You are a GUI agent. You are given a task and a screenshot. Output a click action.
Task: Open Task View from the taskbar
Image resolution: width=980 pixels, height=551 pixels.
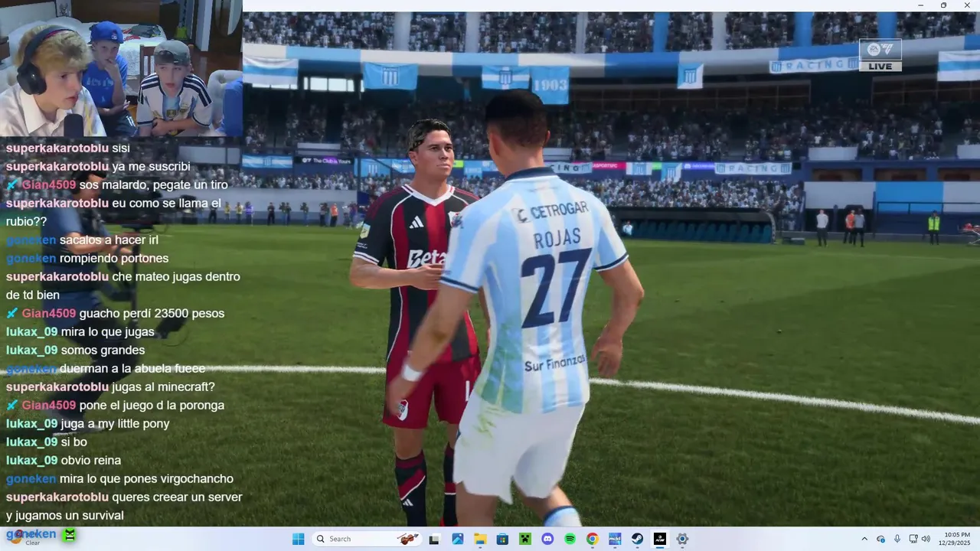(x=434, y=539)
